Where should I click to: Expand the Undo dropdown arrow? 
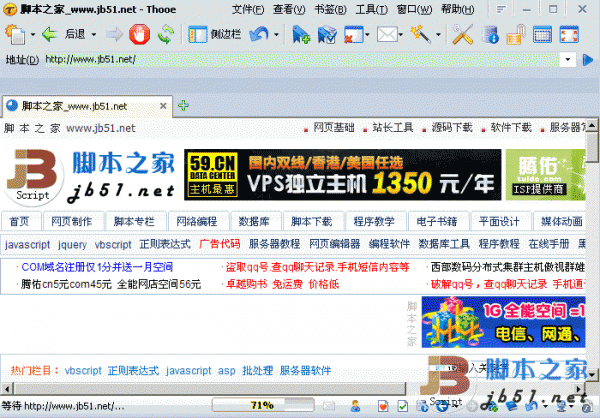point(276,34)
